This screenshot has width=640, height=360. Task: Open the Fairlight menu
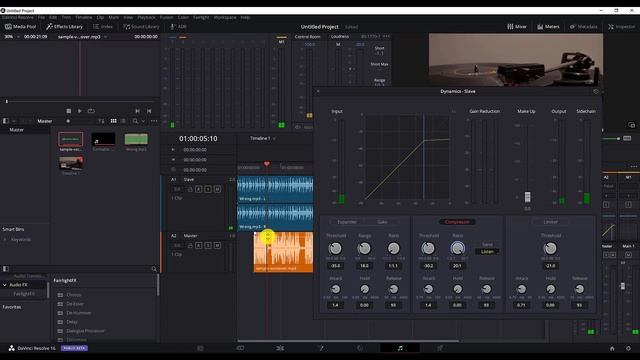point(201,18)
